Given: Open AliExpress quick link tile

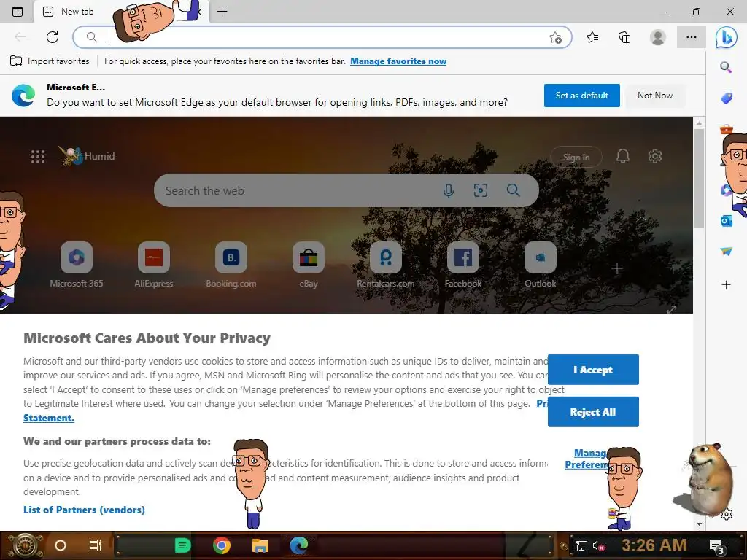Looking at the screenshot, I should coord(153,265).
